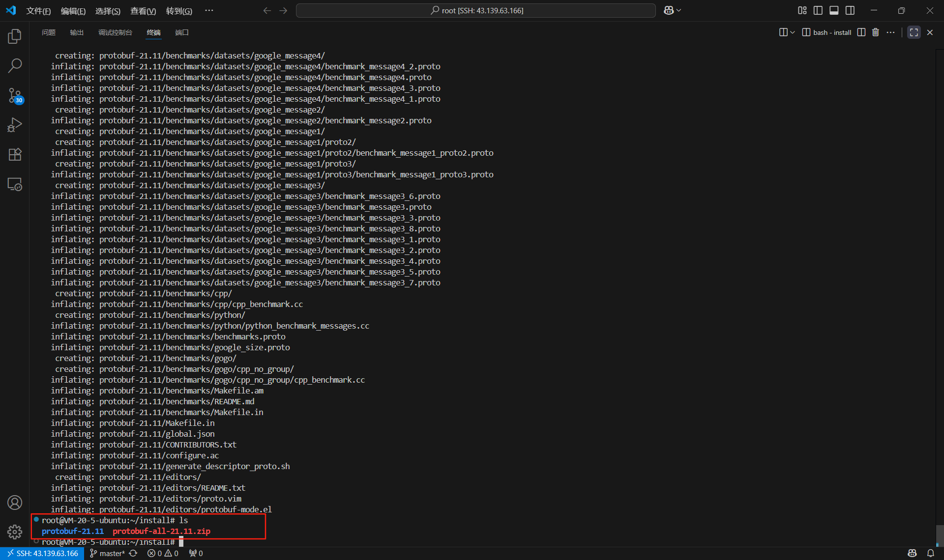The width and height of the screenshot is (944, 560).
Task: Open the Explorer view in activity bar
Action: pyautogui.click(x=15, y=36)
